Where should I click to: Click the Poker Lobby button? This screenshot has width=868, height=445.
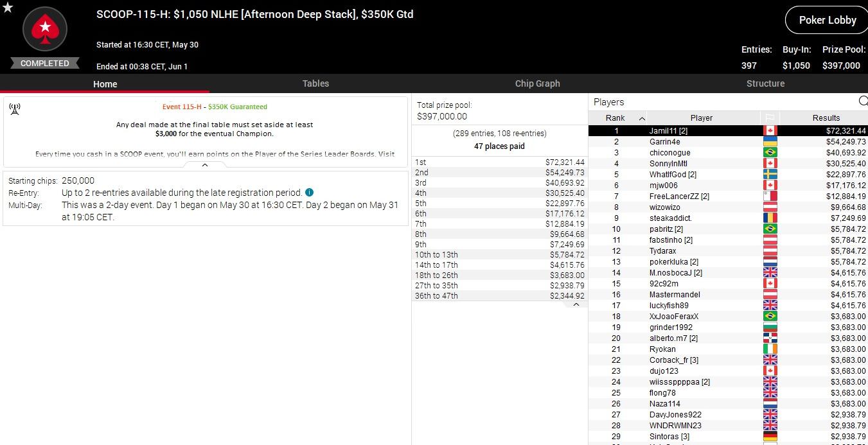tap(827, 21)
